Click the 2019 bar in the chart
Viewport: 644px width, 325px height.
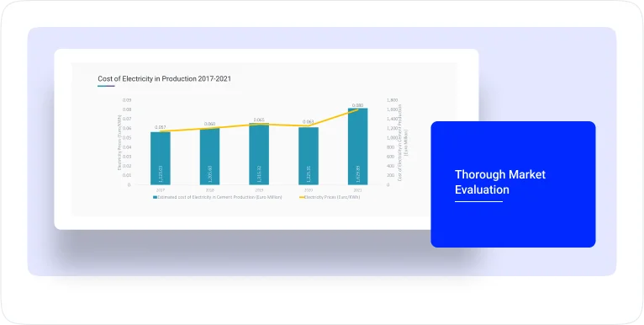coord(259,154)
